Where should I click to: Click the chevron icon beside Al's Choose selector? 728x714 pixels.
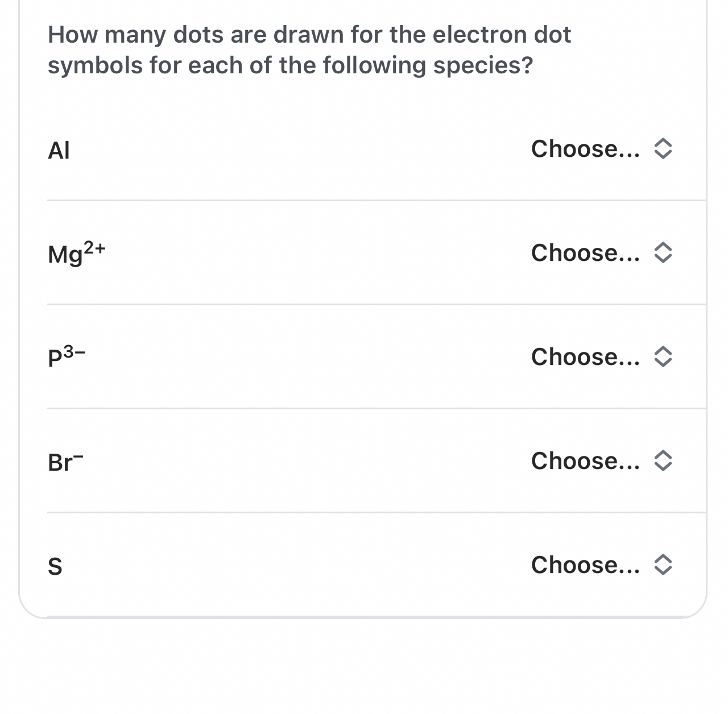664,149
